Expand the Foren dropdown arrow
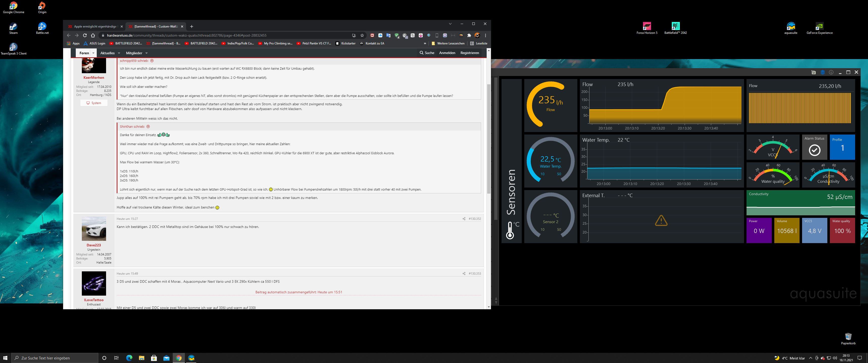 (x=93, y=53)
